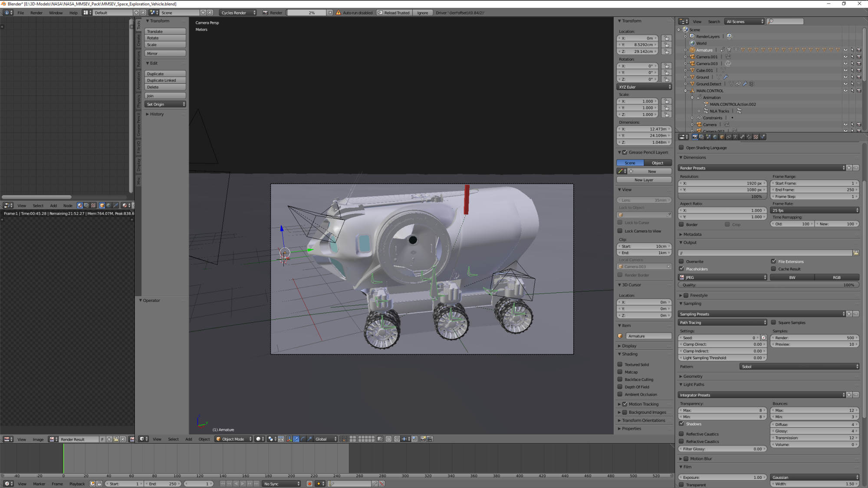Open the JPEG file format dropdown
The height and width of the screenshot is (488, 868).
pos(723,277)
